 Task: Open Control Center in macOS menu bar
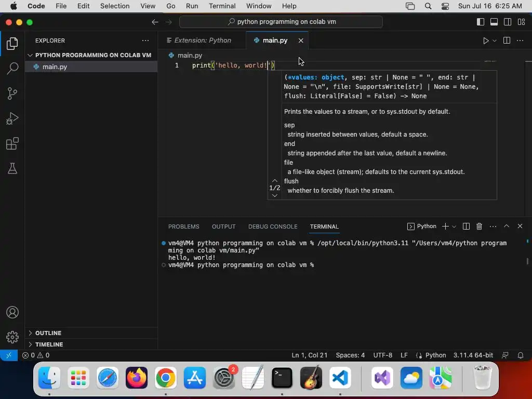tap(445, 6)
